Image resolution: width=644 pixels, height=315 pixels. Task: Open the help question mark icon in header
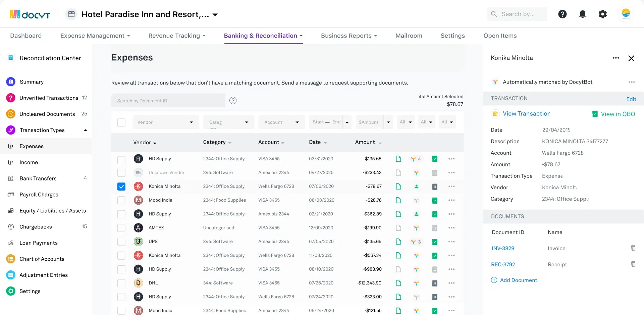point(562,14)
